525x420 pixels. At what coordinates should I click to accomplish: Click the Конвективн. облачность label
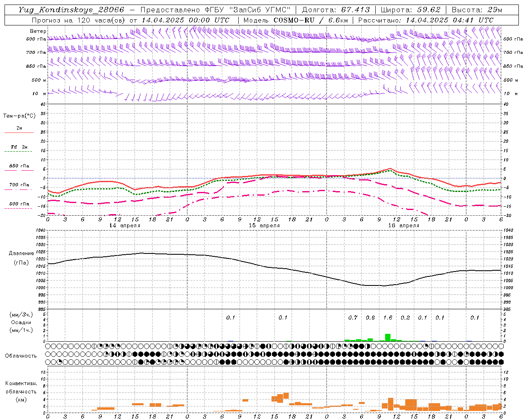click(x=21, y=387)
